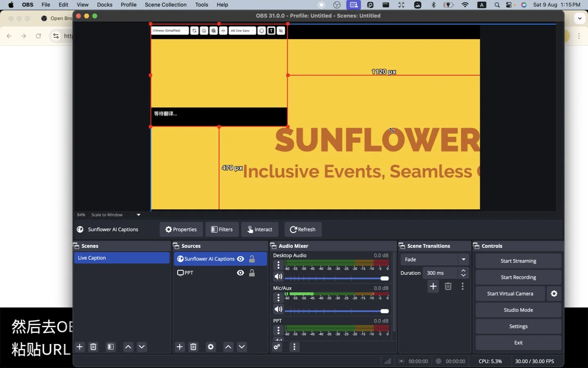Open virtual camera settings gear

[x=554, y=294]
